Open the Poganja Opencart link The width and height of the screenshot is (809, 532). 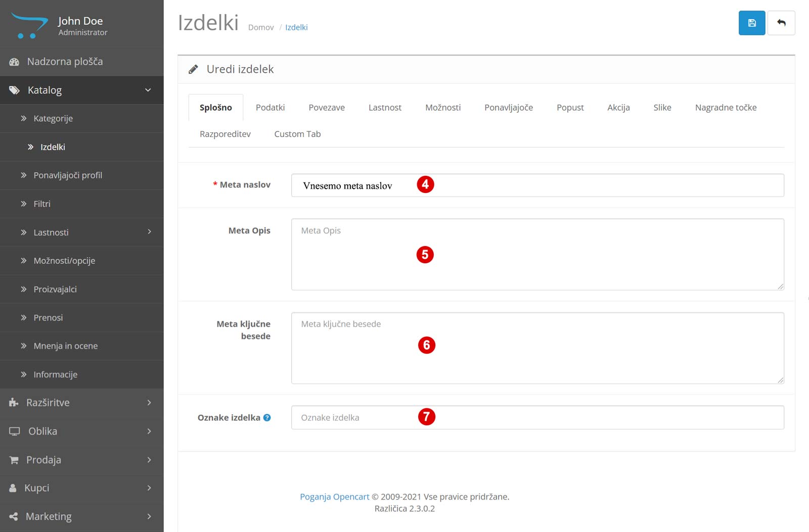[334, 497]
